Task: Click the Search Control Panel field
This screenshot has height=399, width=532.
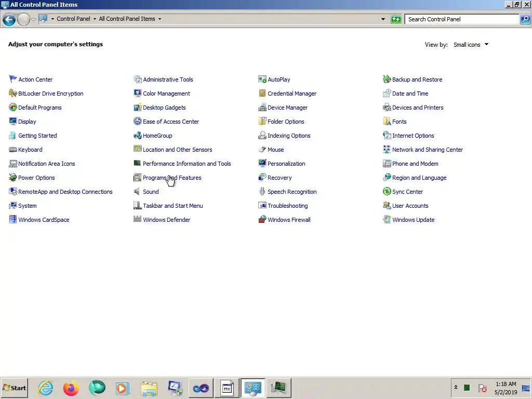Action: click(462, 19)
